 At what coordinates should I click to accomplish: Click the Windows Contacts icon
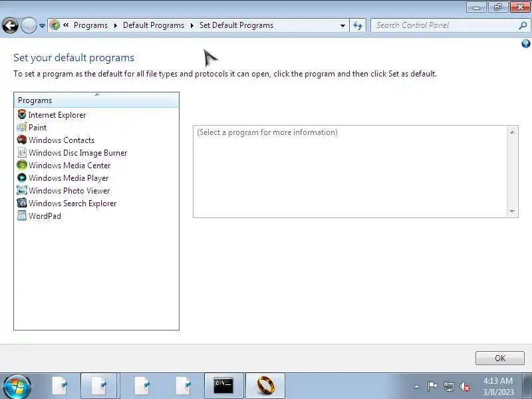pos(22,140)
